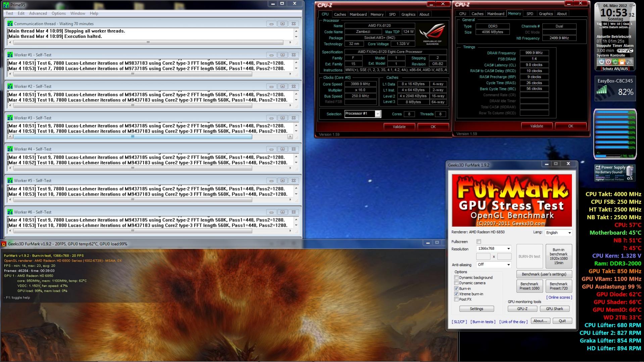Click the FurMark GPU Stress Test banner
This screenshot has height=362, width=644.
pyautogui.click(x=512, y=200)
